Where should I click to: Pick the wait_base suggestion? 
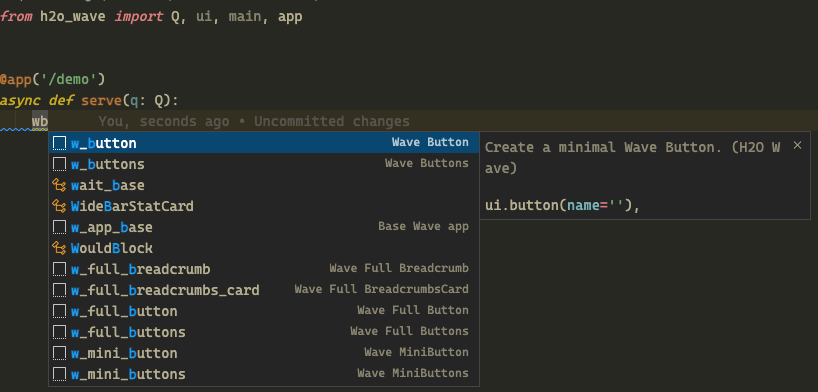coord(264,185)
